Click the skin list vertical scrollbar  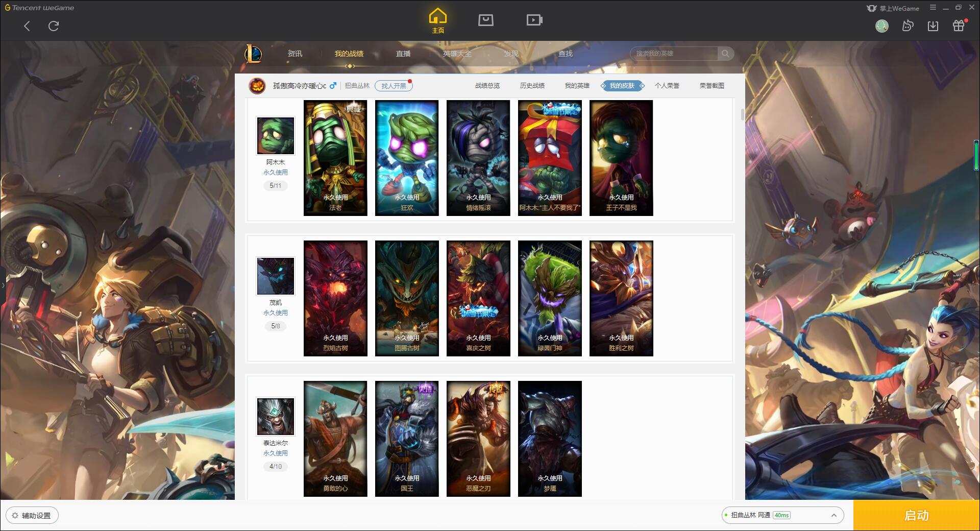tap(743, 114)
